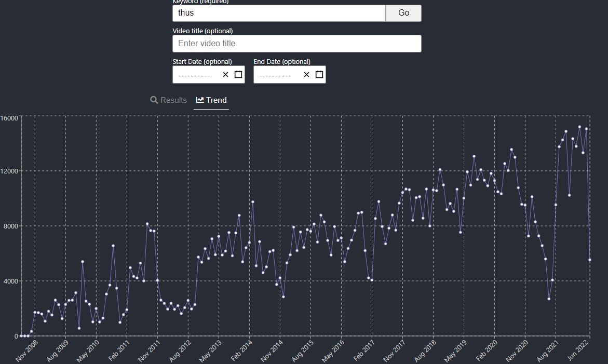Click the Nov 2011 x-axis label
The width and height of the screenshot is (608, 364).
pyautogui.click(x=149, y=351)
